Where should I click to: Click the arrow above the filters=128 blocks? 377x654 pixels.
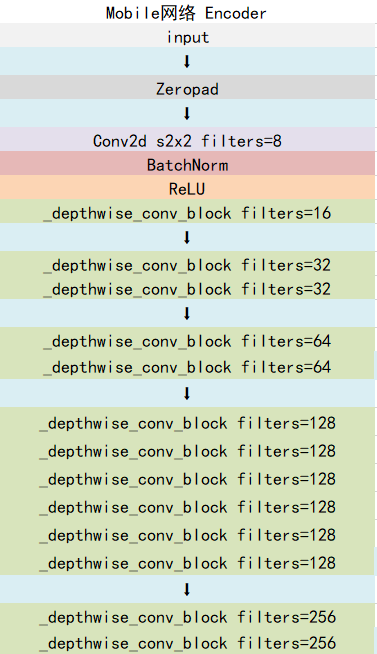tap(187, 393)
